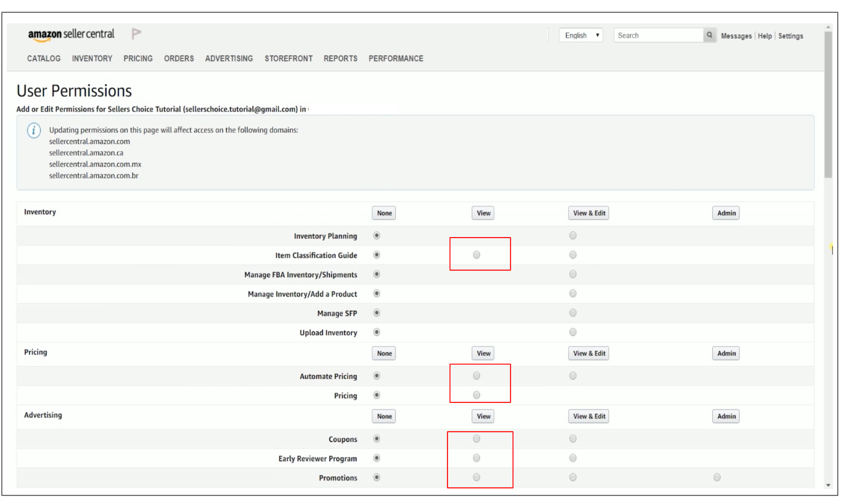Click the info icon in the domains notice
This screenshot has height=504, width=842.
[x=34, y=131]
